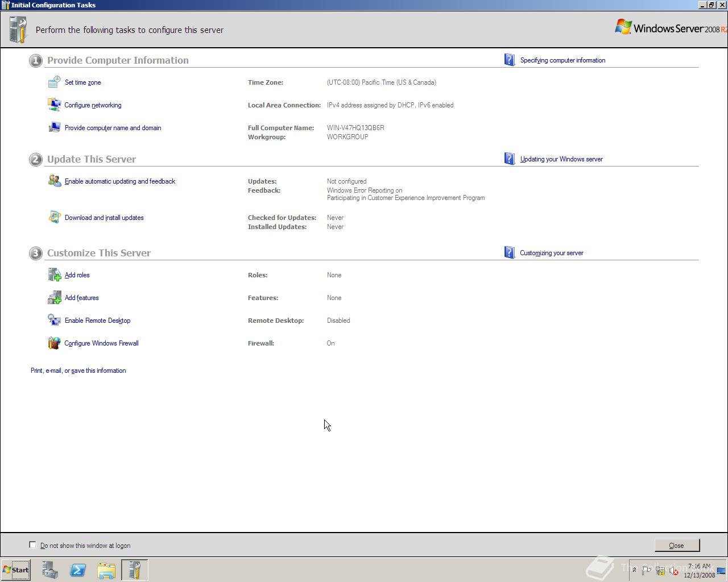
Task: Click the Show desktop icon at taskbar end
Action: tap(721, 571)
